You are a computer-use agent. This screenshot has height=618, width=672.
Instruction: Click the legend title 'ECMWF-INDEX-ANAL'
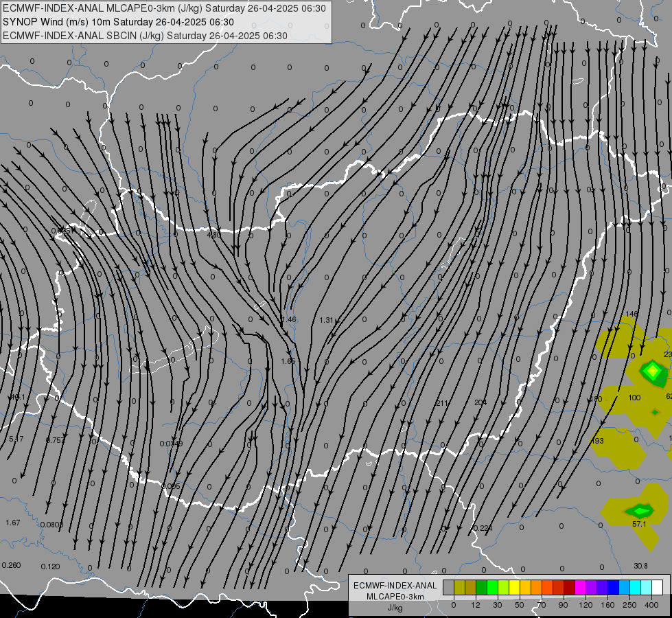tap(395, 586)
